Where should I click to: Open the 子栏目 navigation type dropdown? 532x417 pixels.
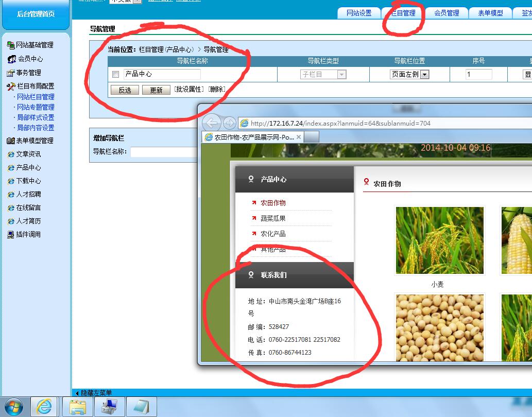pyautogui.click(x=341, y=75)
